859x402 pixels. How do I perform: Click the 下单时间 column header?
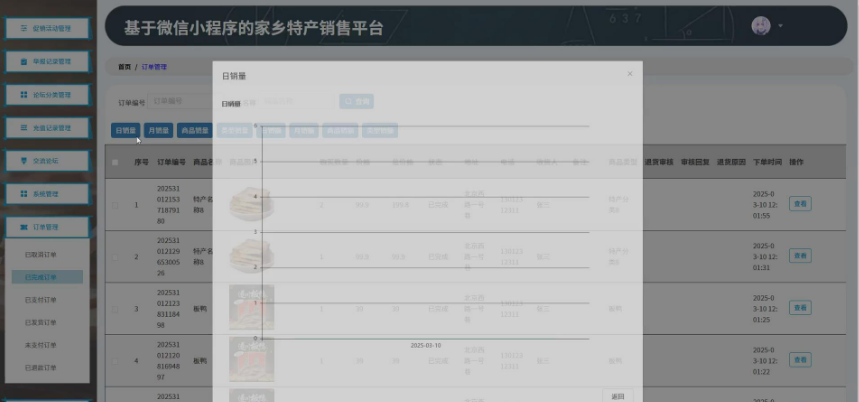(767, 162)
